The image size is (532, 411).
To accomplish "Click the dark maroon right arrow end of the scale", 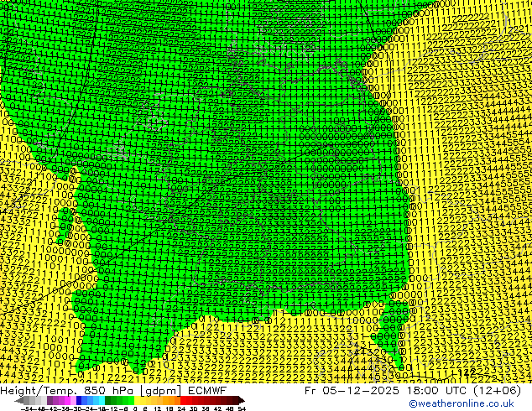I will pyautogui.click(x=242, y=401).
